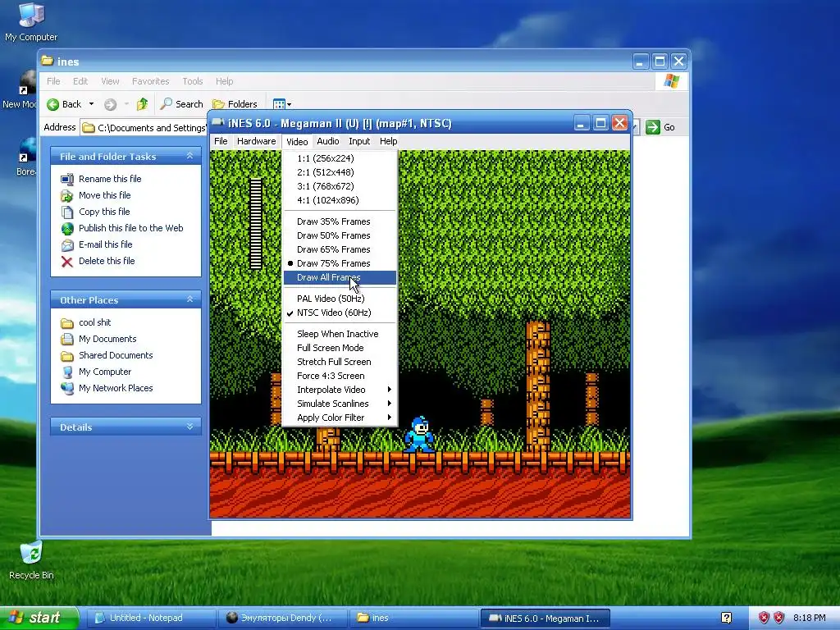Switch to Untitled - Notepad taskbar button
Screen dimensions: 840x630
pyautogui.click(x=151, y=619)
